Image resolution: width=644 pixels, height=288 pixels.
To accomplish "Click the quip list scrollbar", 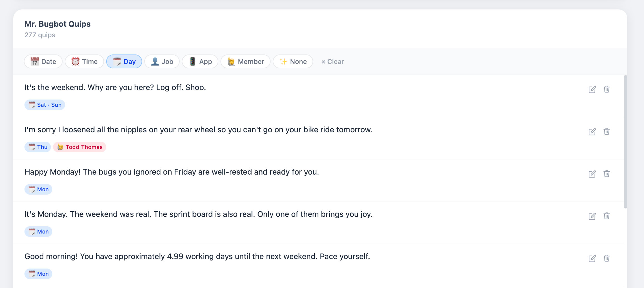I will click(x=625, y=142).
